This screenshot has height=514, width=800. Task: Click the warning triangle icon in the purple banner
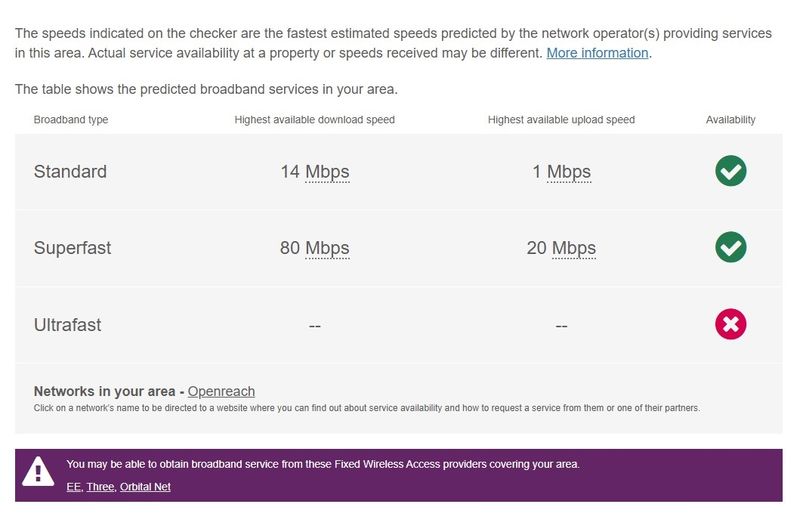[x=38, y=472]
